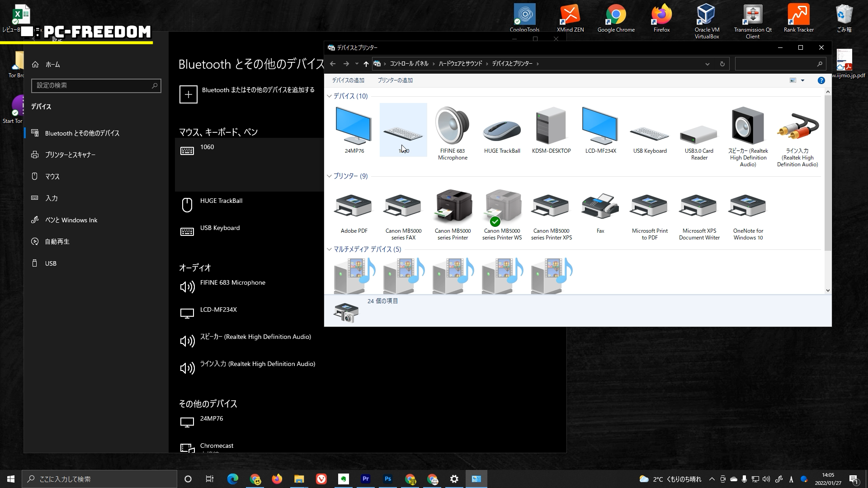The image size is (868, 488).
Task: Open プリンターとスキャナー settings page
Action: point(70,155)
